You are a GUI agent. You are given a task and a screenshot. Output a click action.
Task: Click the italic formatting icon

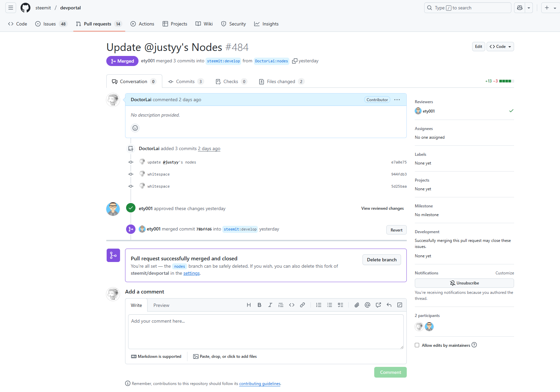(x=270, y=305)
